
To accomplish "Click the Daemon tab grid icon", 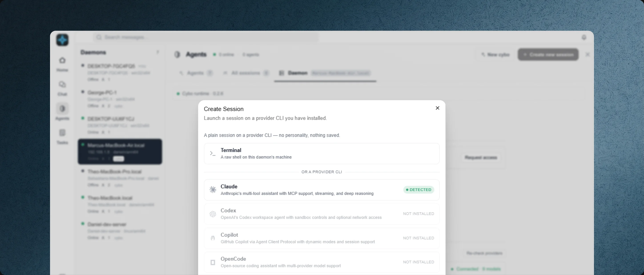I will tap(282, 73).
